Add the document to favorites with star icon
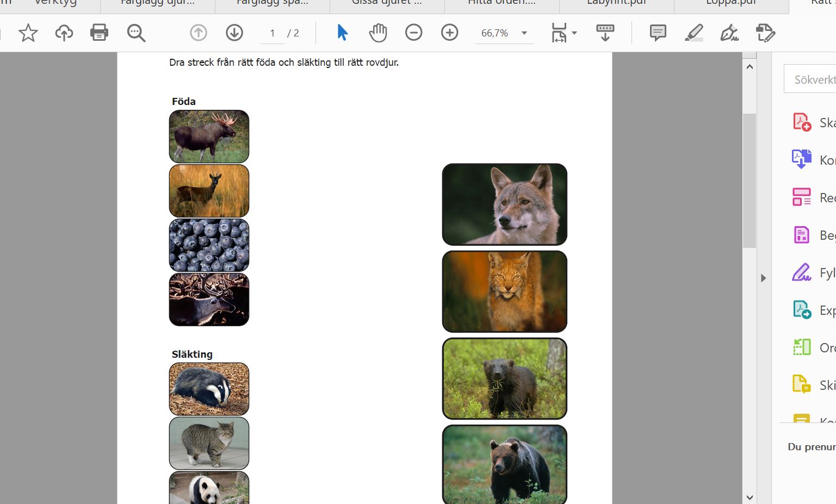The height and width of the screenshot is (504, 836). (x=28, y=33)
